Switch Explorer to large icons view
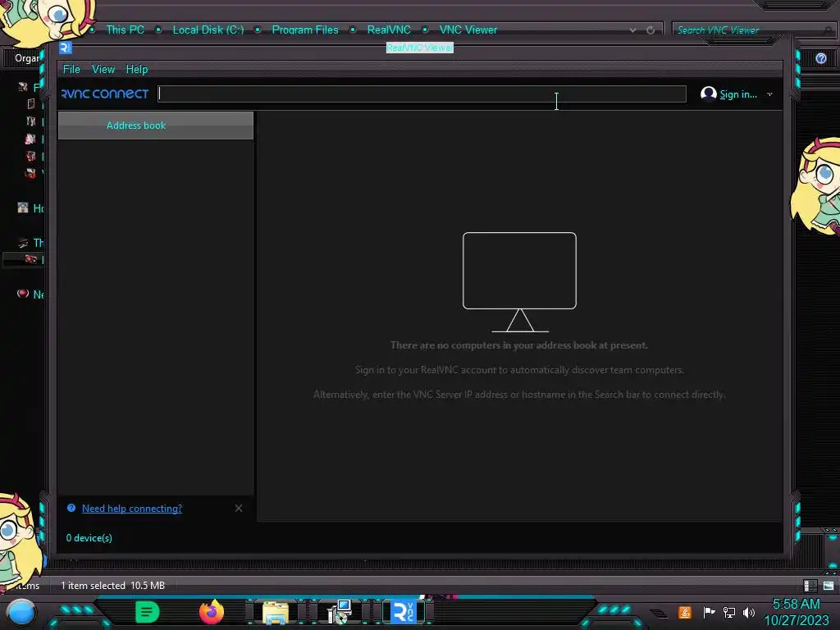Screen dimensions: 840x630 829,586
